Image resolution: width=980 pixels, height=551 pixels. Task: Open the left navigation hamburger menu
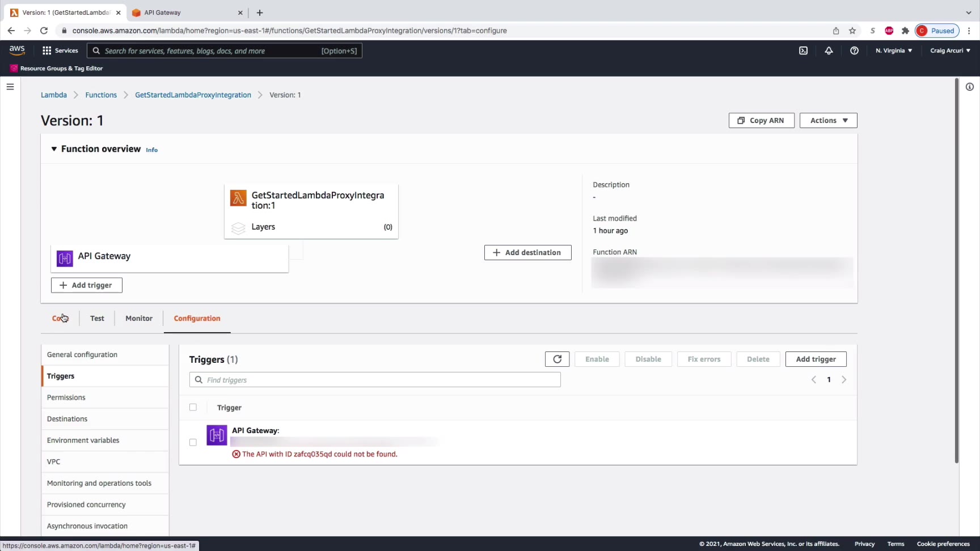click(10, 87)
